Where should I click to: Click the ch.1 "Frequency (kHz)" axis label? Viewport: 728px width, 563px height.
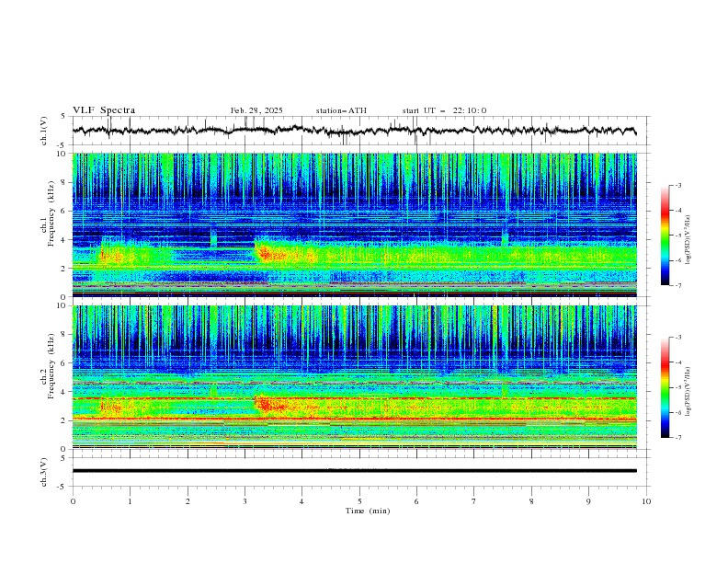point(51,212)
